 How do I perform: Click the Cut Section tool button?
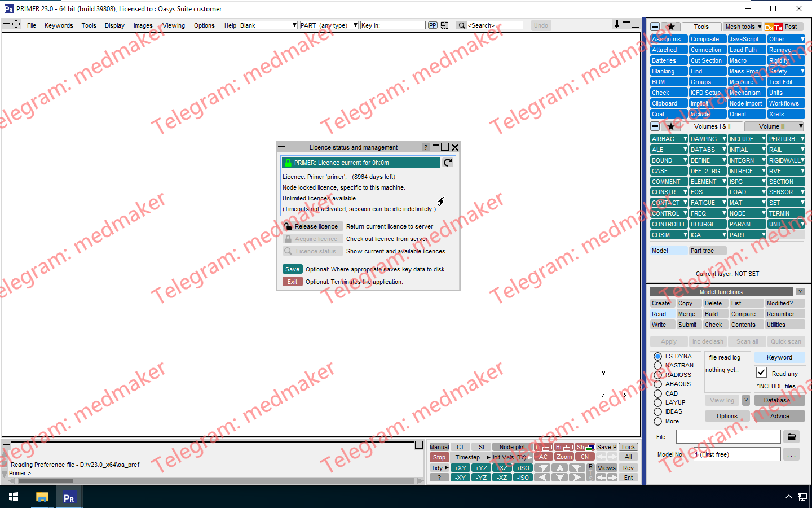click(x=708, y=60)
